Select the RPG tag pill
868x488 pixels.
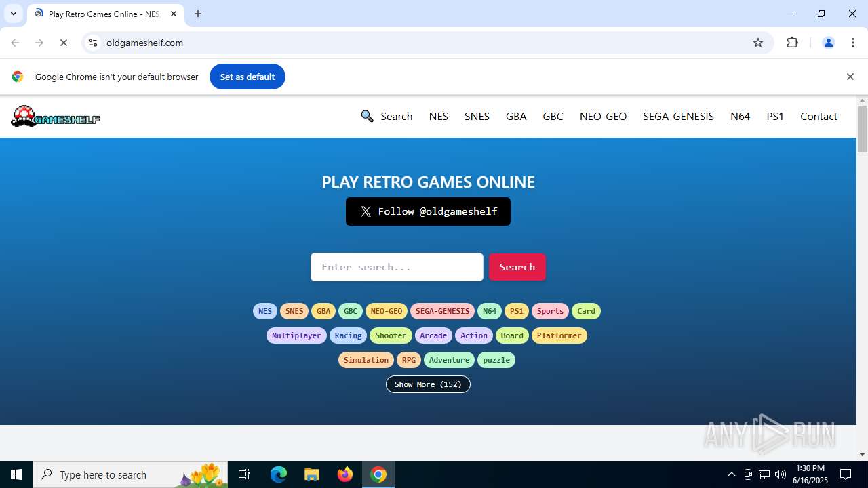coord(409,360)
